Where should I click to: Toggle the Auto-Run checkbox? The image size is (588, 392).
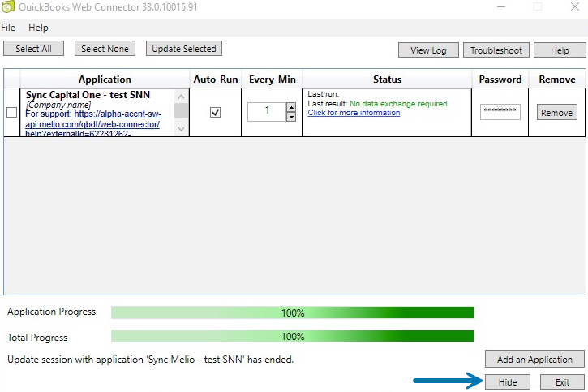click(x=215, y=113)
